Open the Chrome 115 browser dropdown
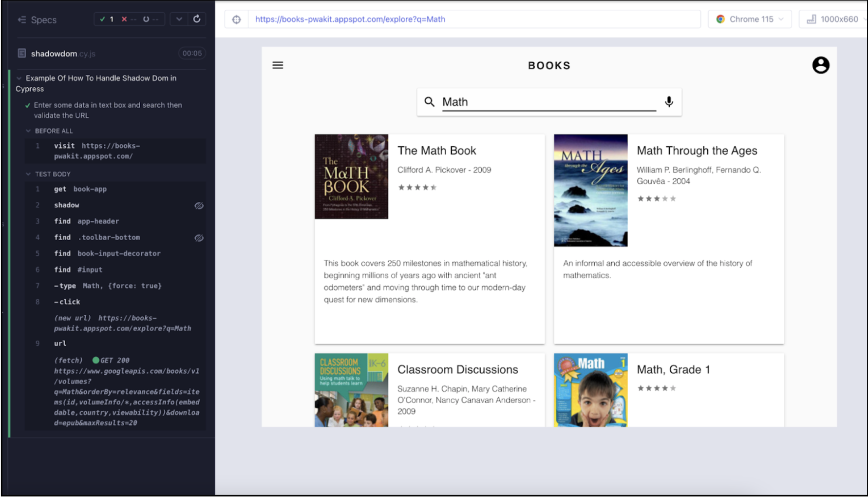The height and width of the screenshot is (500, 868). pos(749,19)
